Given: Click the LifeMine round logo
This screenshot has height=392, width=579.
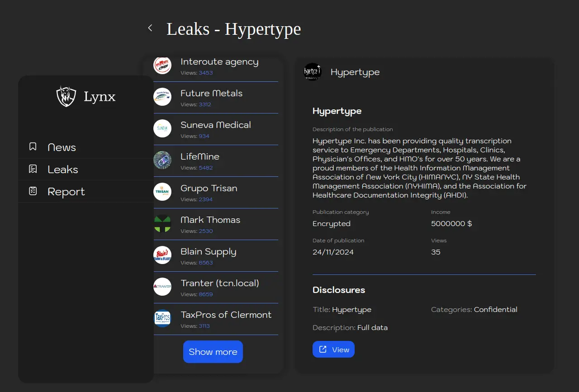Looking at the screenshot, I should (x=162, y=160).
